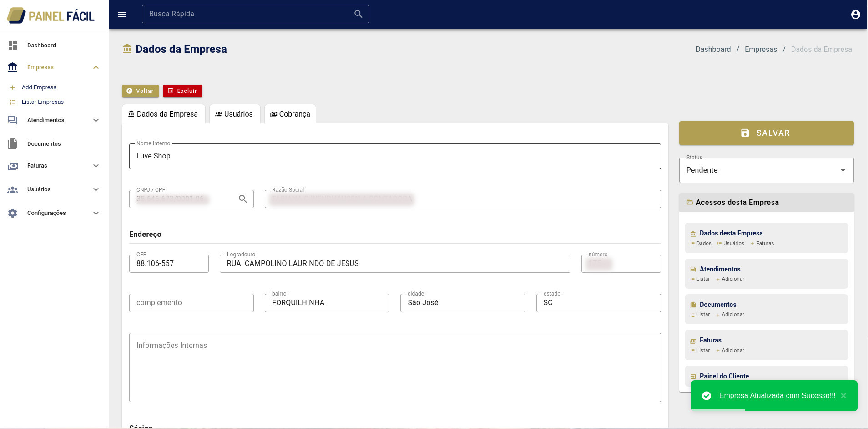Click the checkmark icon in the success toast
868x429 pixels.
click(707, 396)
